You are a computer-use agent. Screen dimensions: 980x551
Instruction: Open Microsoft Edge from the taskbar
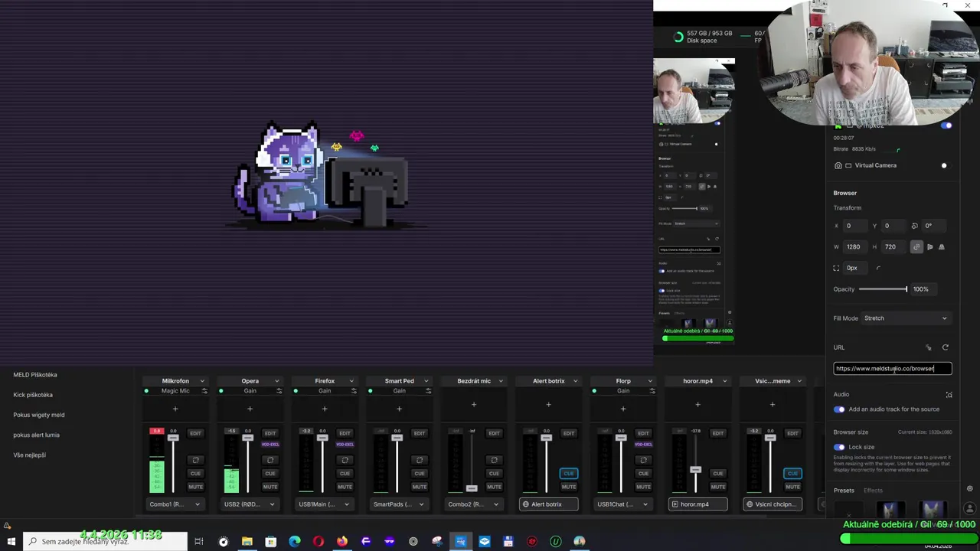click(x=294, y=542)
